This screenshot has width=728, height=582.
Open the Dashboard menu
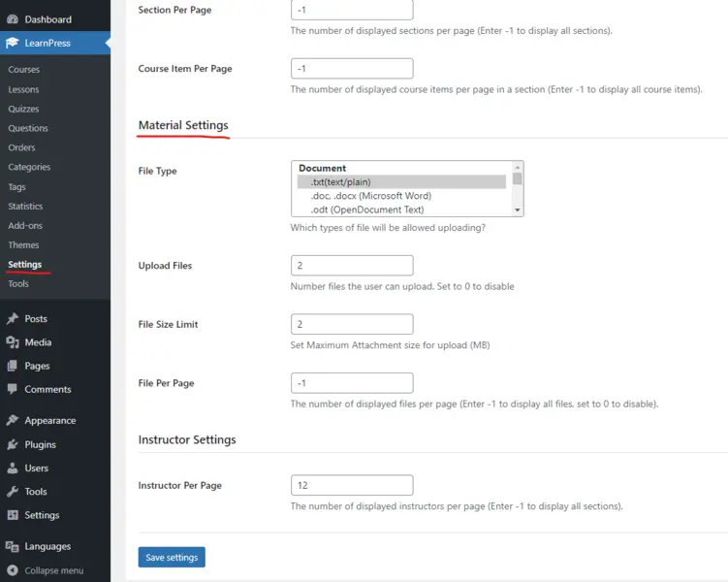(x=55, y=19)
